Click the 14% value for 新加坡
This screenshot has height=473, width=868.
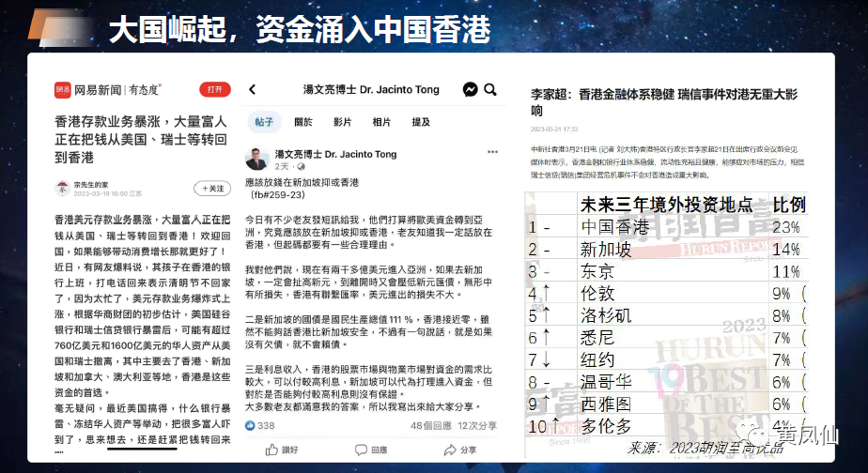[x=786, y=250]
